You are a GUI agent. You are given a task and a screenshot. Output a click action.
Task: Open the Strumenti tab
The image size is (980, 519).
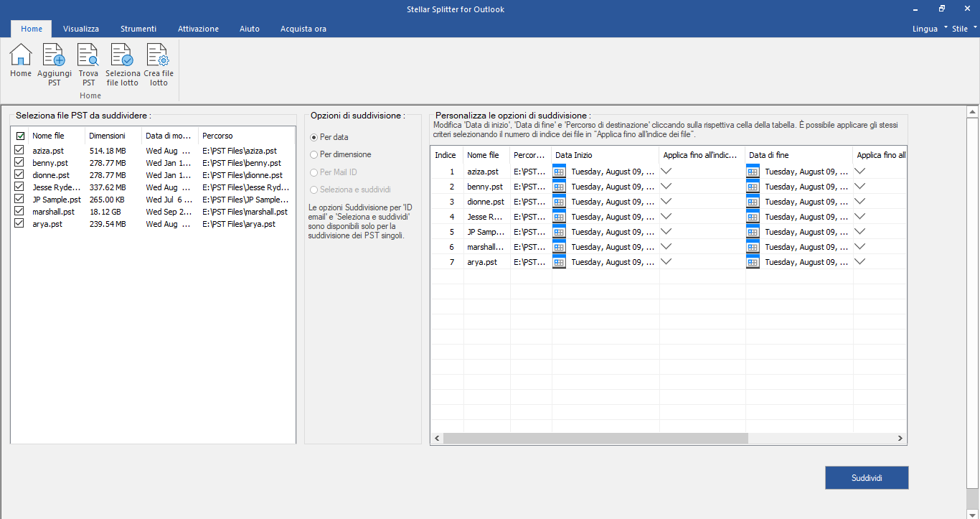138,29
